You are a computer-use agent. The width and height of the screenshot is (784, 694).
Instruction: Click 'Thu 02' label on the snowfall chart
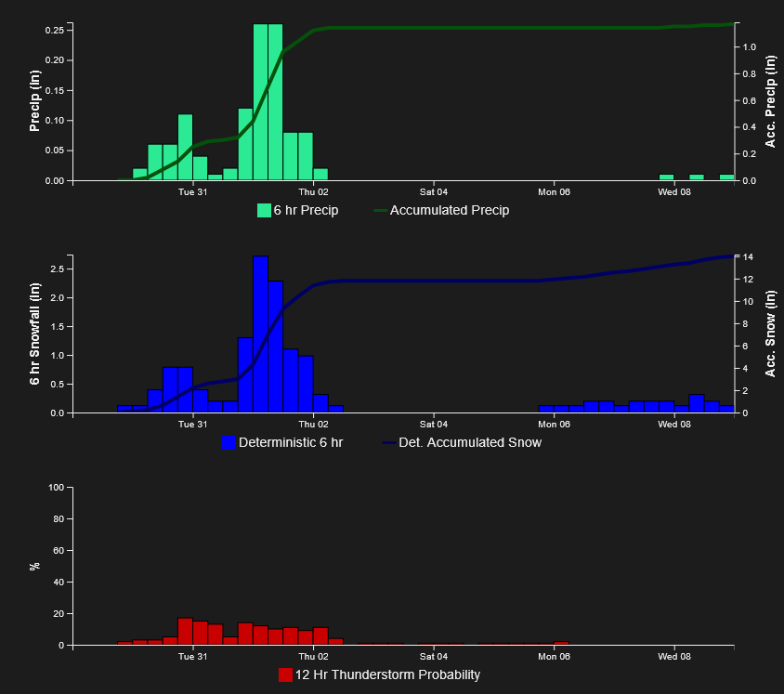coord(313,425)
